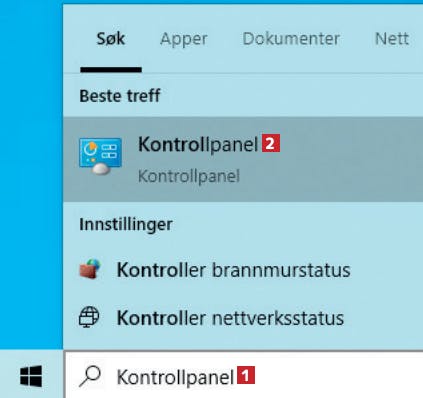Screen dimensions: 423x398
Task: Click inside the Kontrollpanel search field
Action: pos(244,375)
